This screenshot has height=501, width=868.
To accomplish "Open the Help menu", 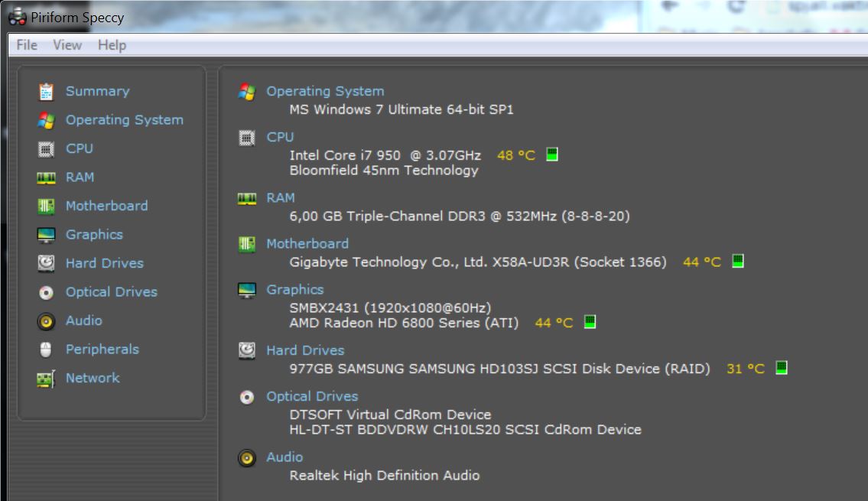I will click(112, 45).
